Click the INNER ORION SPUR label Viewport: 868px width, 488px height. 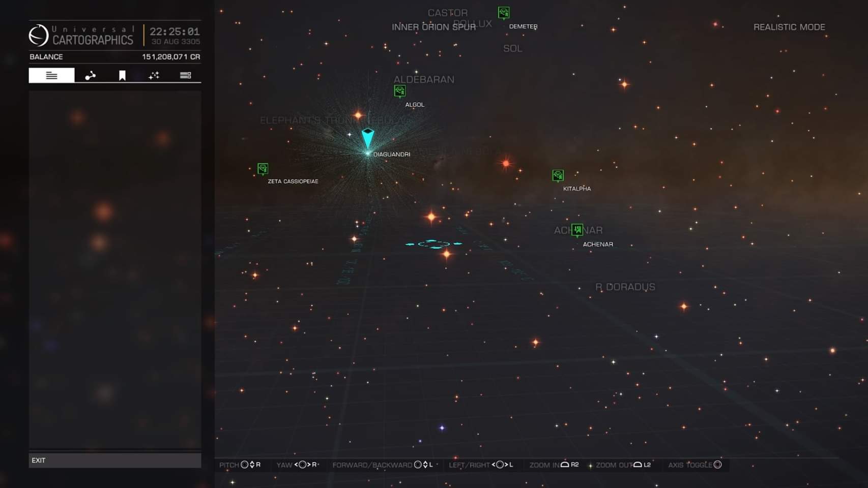coord(433,27)
